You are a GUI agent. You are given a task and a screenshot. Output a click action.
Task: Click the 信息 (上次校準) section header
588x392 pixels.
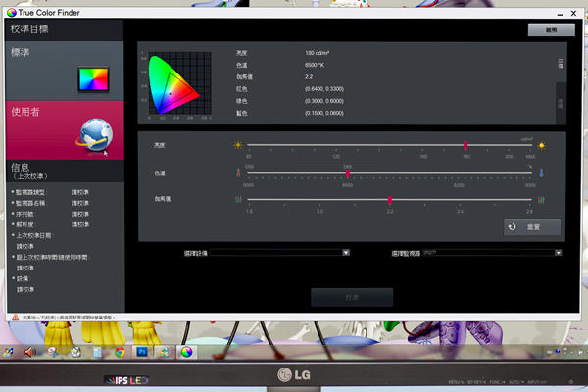click(x=65, y=171)
